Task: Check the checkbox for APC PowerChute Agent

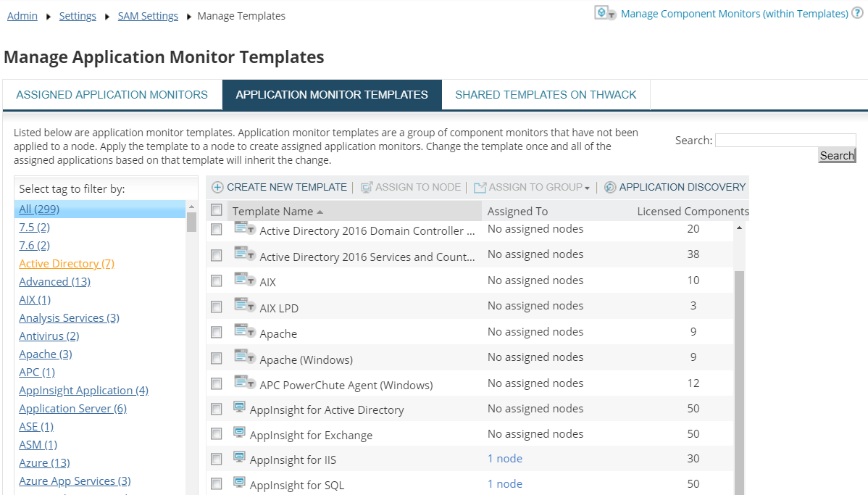Action: click(216, 383)
